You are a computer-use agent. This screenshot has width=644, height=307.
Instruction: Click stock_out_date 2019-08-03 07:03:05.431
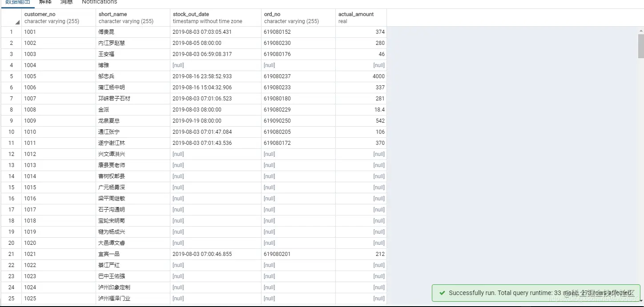tap(216, 32)
